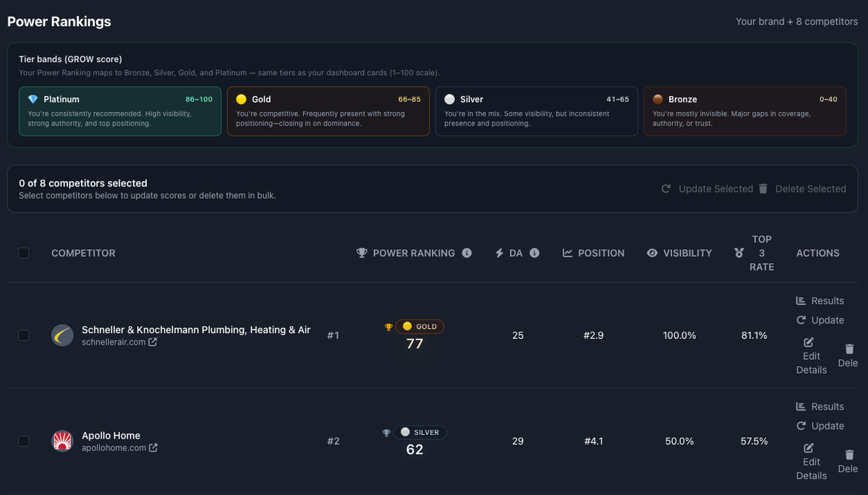This screenshot has width=868, height=495.
Task: Open apollohome.com external link icon
Action: click(153, 448)
